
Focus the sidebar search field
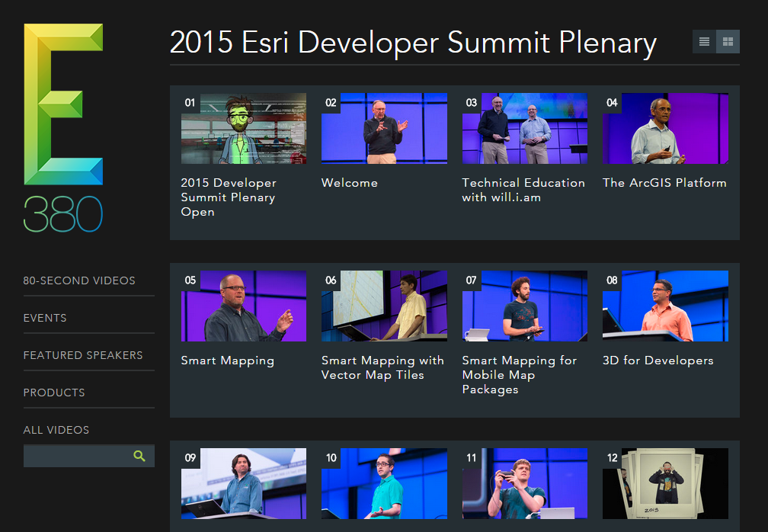(x=89, y=456)
